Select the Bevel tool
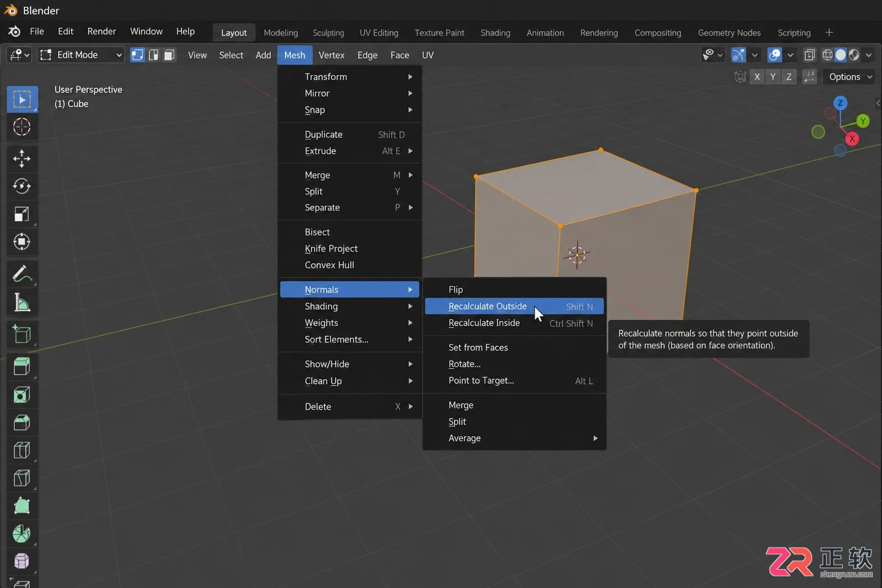The width and height of the screenshot is (882, 588). [x=22, y=422]
